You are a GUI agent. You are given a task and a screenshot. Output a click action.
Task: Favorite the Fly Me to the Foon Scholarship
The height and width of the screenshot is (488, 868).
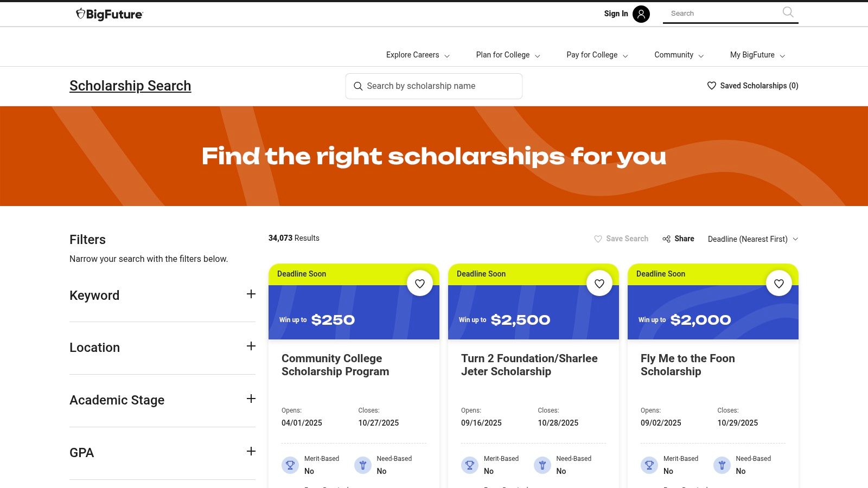click(779, 282)
